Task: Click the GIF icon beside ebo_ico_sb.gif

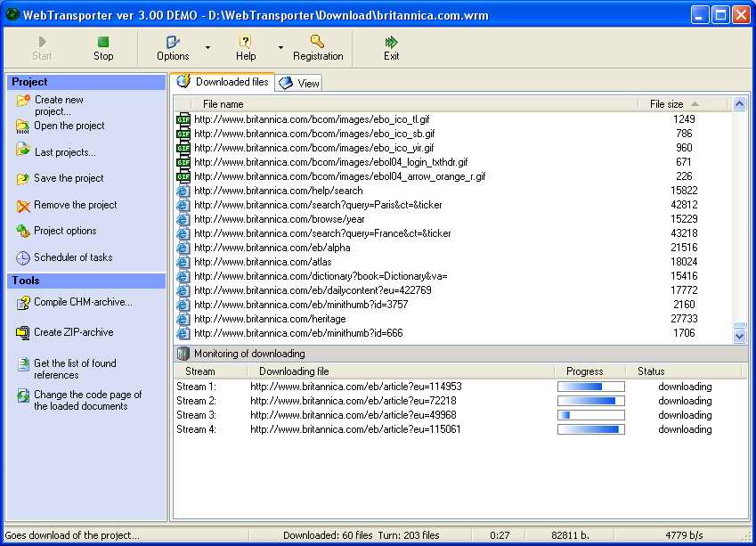Action: (x=183, y=134)
